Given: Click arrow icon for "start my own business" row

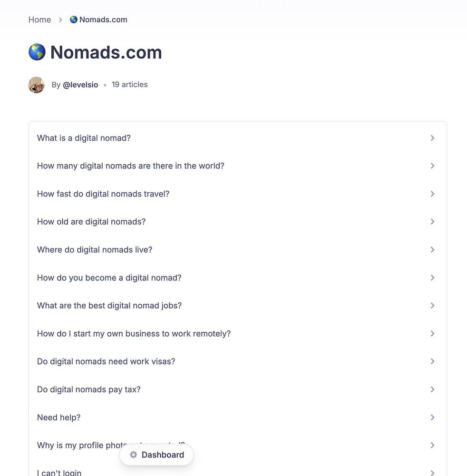Looking at the screenshot, I should (x=432, y=334).
